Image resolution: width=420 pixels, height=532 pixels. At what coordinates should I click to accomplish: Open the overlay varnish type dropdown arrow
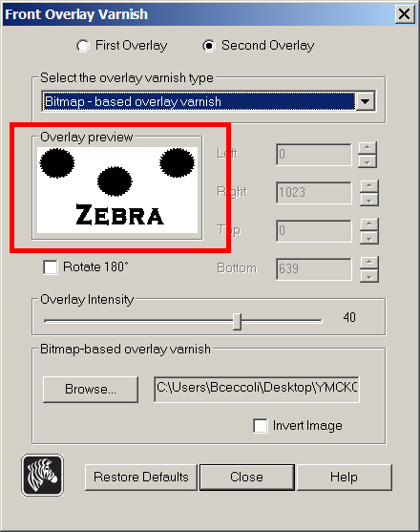365,101
